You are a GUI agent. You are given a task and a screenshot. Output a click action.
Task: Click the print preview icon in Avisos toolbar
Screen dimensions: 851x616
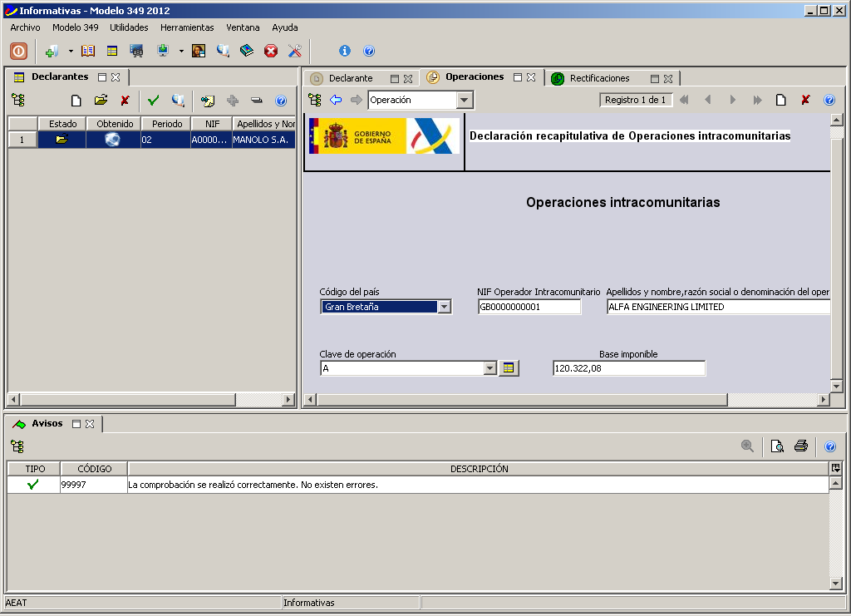pos(776,446)
